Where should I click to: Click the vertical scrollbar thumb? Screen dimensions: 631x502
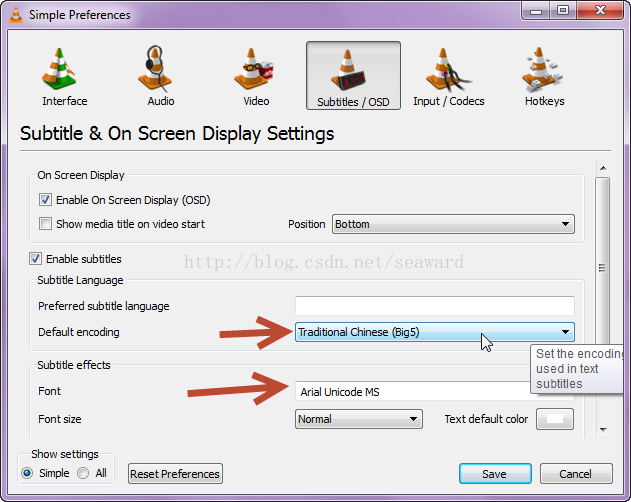pyautogui.click(x=603, y=267)
